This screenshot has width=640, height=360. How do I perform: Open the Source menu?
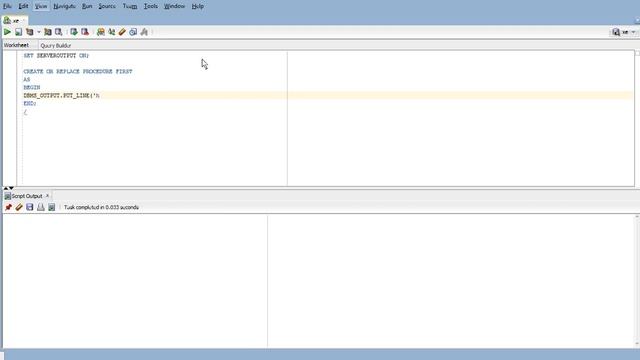[x=107, y=6]
